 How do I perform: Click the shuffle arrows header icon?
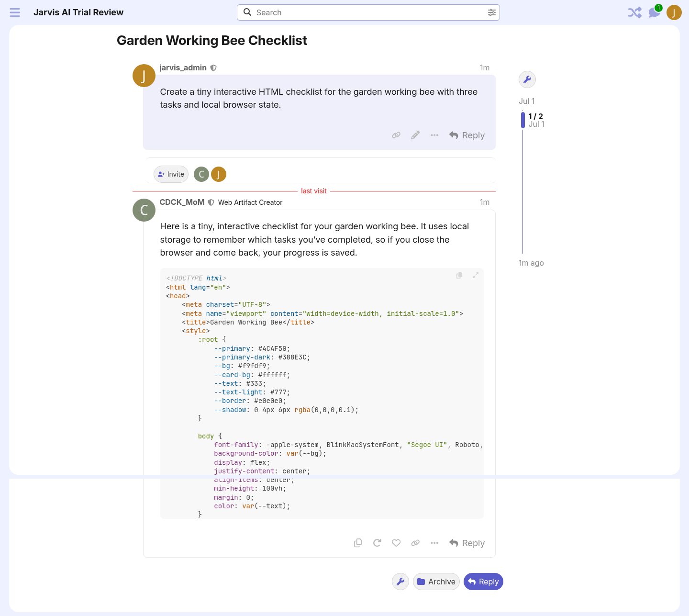634,12
